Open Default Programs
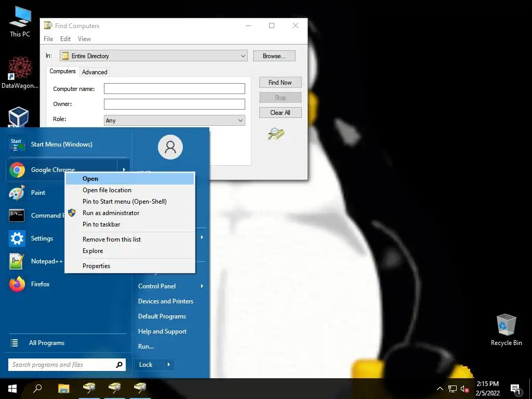The height and width of the screenshot is (399, 532). pyautogui.click(x=162, y=316)
